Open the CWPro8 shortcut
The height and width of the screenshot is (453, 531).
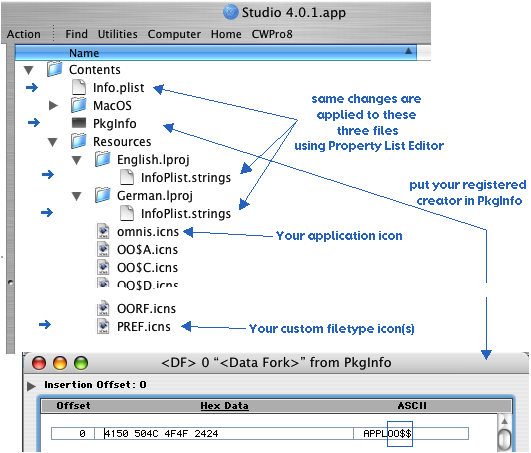pyautogui.click(x=272, y=34)
